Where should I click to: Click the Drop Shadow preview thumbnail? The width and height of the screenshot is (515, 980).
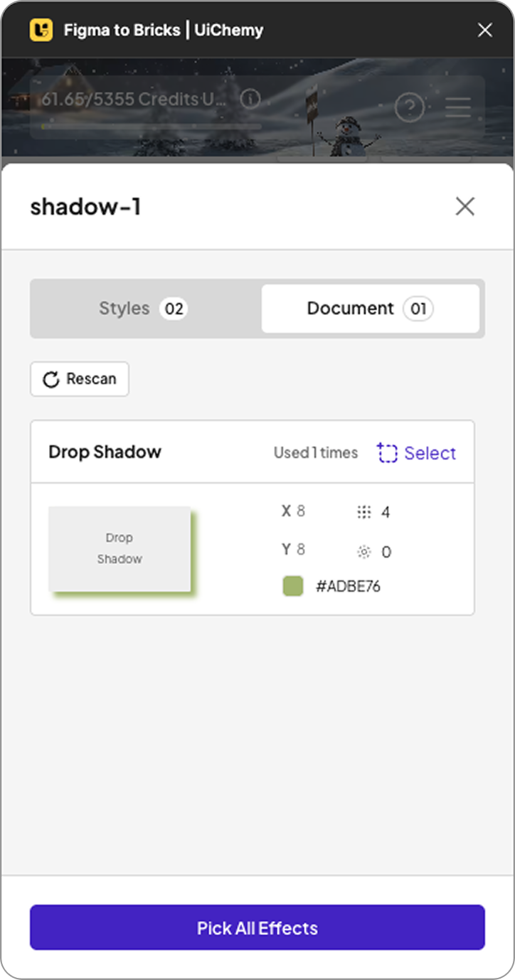(120, 548)
